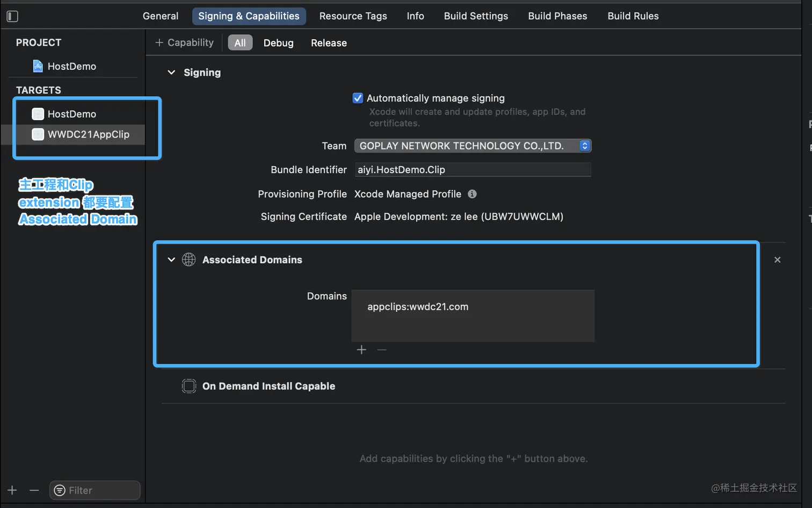This screenshot has height=508, width=812.
Task: Click the Provisioning Profile info icon
Action: point(472,194)
